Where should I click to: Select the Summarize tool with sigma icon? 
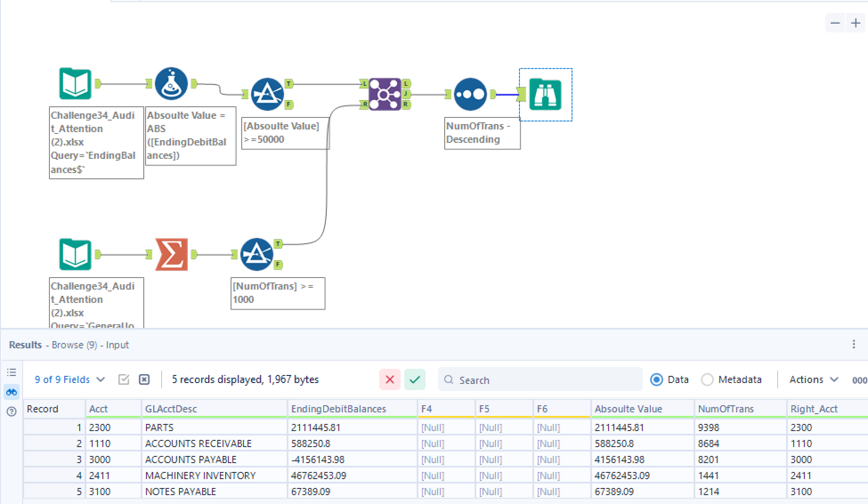click(171, 254)
